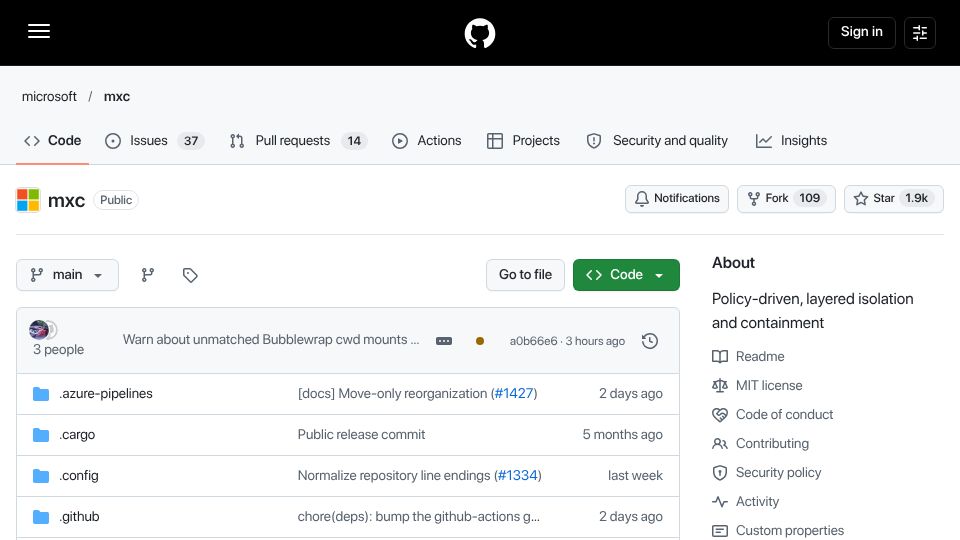Click the .azure-pipelines folder icon

click(41, 394)
